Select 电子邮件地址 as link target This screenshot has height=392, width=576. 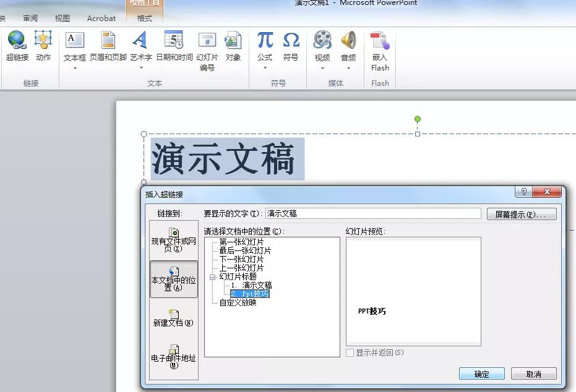point(173,357)
